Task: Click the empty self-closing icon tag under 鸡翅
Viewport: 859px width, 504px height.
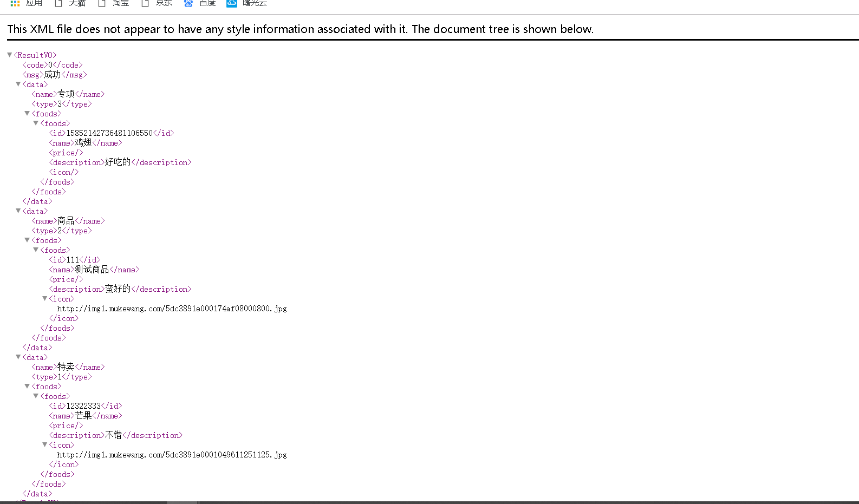Action: point(64,172)
